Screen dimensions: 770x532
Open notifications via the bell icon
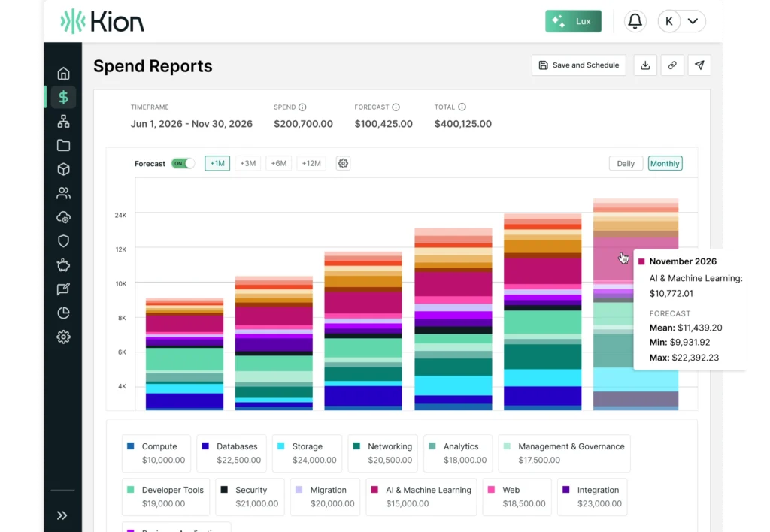(635, 21)
